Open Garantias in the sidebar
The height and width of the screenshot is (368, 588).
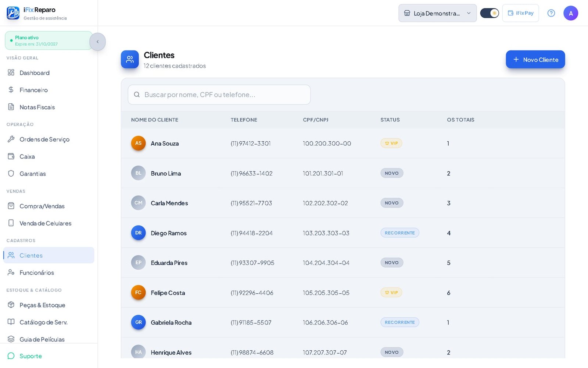click(x=49, y=174)
